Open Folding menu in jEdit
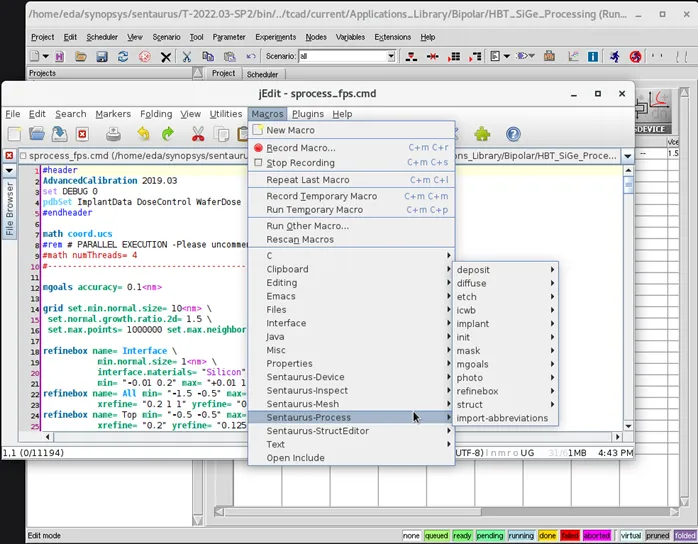The height and width of the screenshot is (544, 698). pyautogui.click(x=156, y=114)
